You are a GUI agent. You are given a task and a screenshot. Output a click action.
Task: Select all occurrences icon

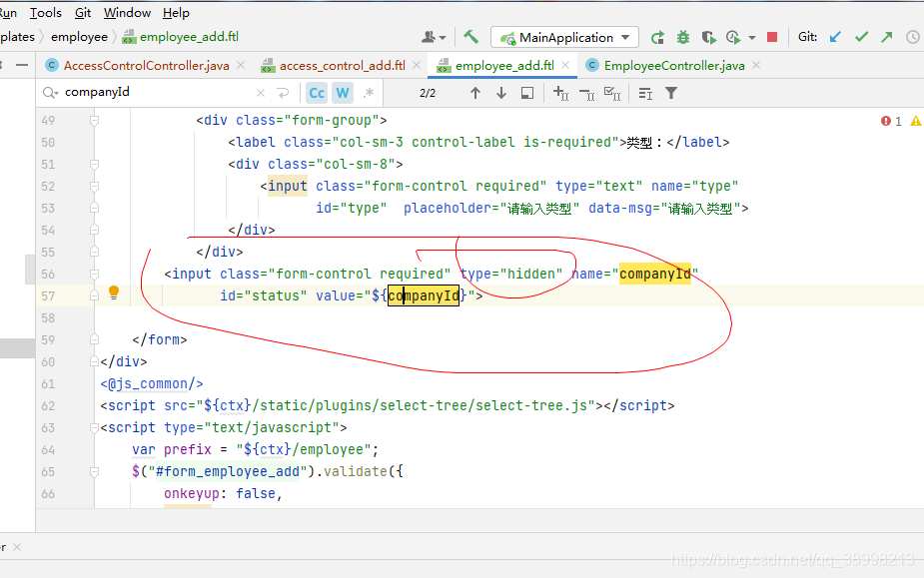[612, 93]
